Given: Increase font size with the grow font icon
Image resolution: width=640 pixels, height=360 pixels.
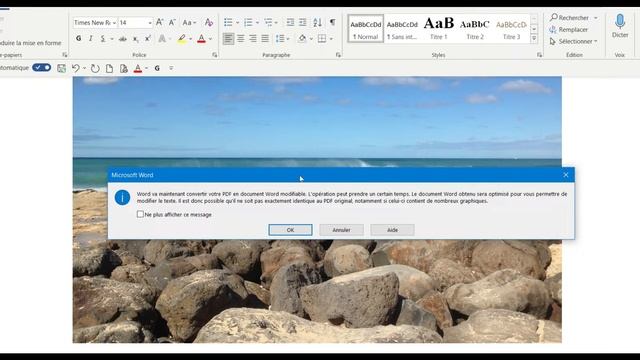Looking at the screenshot, I should (160, 22).
